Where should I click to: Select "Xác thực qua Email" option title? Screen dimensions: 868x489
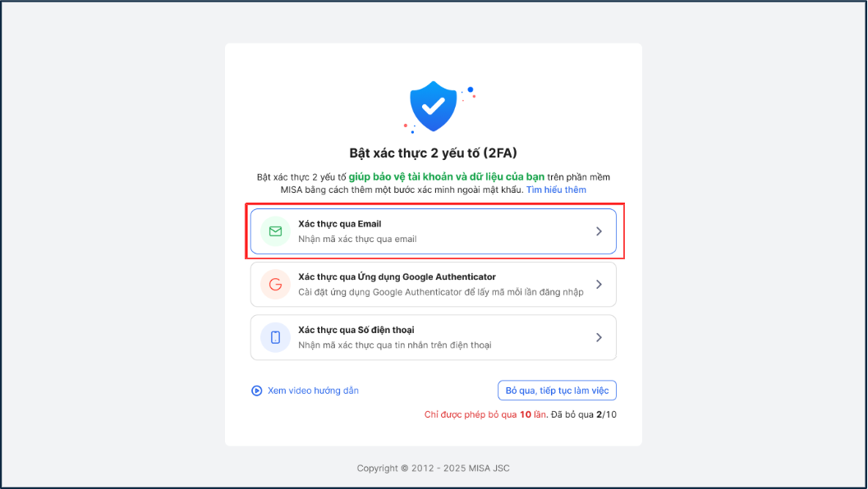pyautogui.click(x=339, y=224)
